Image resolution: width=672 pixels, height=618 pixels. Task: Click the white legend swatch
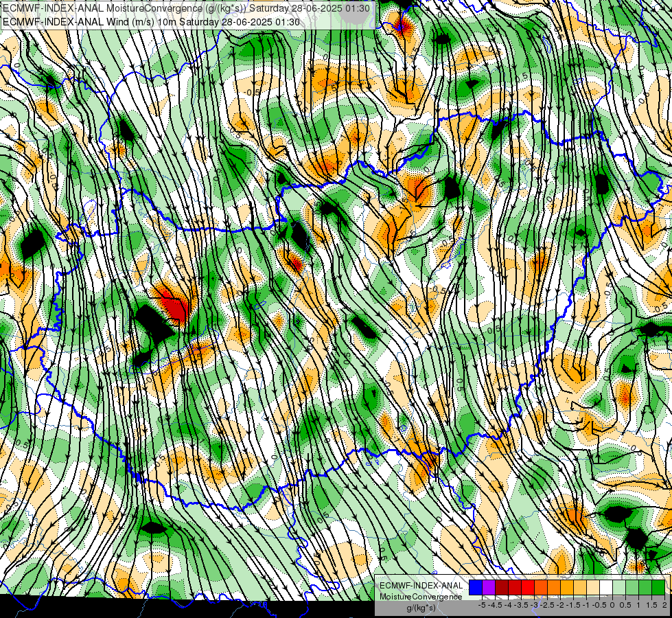pyautogui.click(x=606, y=588)
